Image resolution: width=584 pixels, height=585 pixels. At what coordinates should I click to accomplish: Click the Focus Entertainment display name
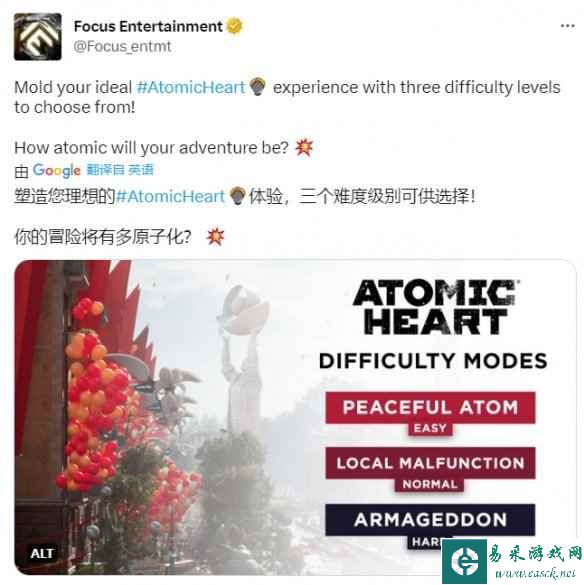(x=148, y=26)
